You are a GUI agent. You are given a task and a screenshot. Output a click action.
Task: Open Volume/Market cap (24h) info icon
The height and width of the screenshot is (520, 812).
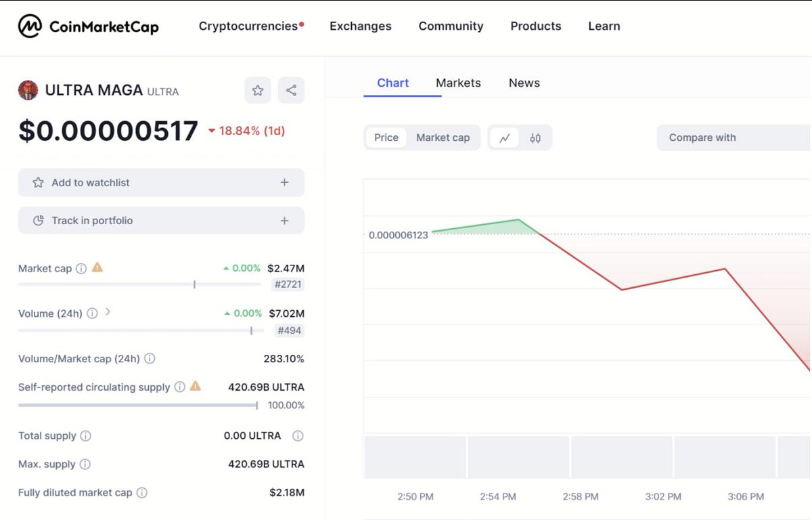150,359
